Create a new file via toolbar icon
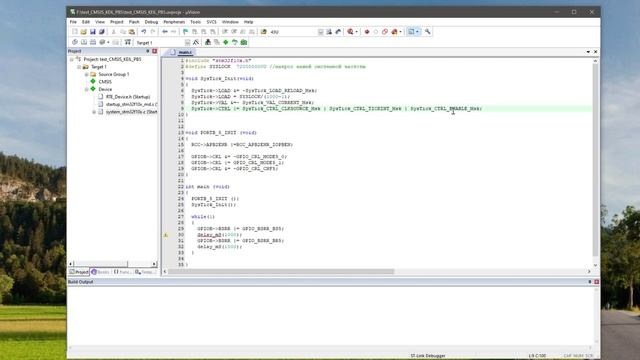This screenshot has width=640, height=360. (x=75, y=31)
